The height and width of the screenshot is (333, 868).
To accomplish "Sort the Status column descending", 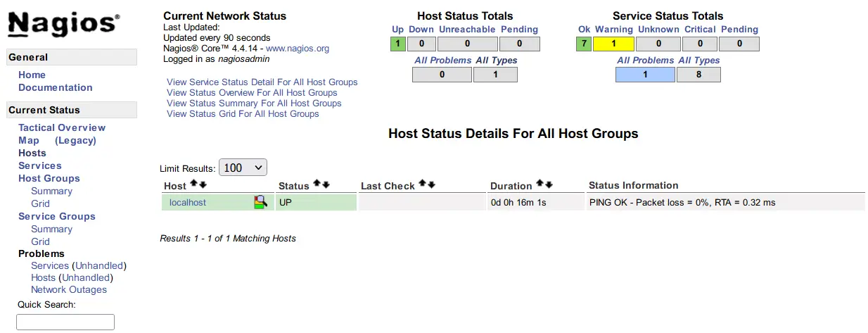I will click(x=326, y=184).
